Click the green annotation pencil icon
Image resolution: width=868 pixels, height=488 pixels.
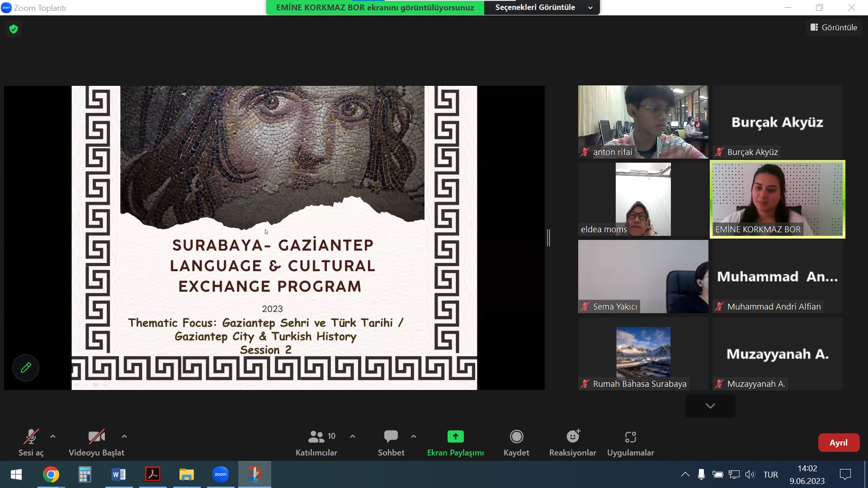click(x=26, y=368)
